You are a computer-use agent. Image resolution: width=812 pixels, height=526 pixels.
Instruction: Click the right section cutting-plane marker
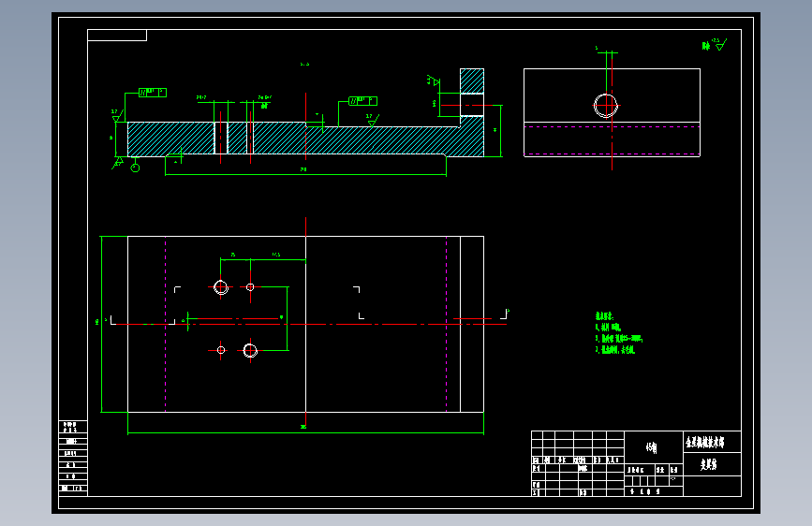[x=505, y=314]
